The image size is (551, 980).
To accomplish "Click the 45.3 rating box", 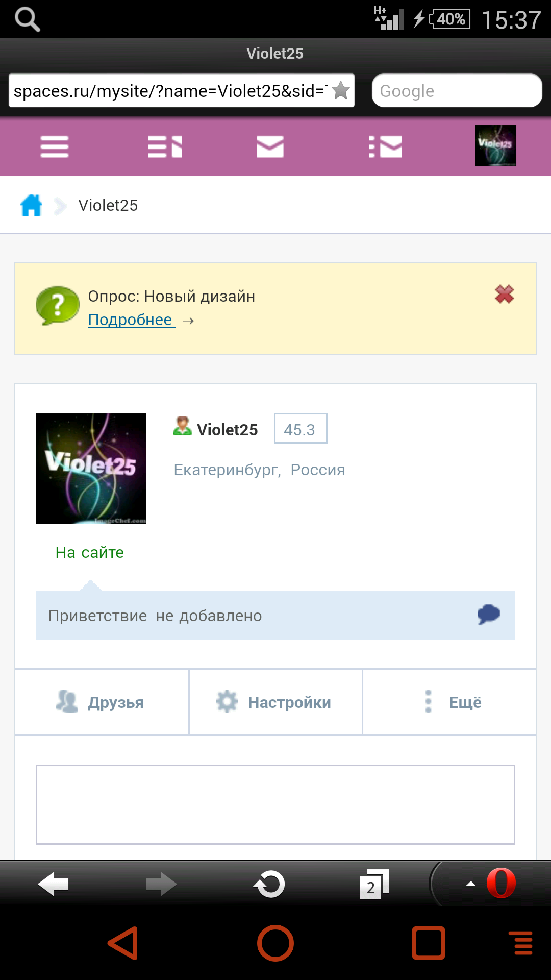I will pyautogui.click(x=300, y=429).
